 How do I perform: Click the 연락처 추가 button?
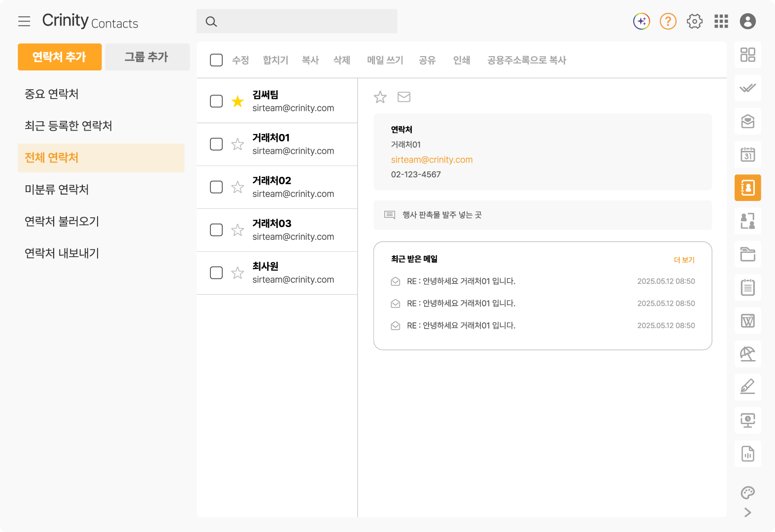(x=60, y=57)
